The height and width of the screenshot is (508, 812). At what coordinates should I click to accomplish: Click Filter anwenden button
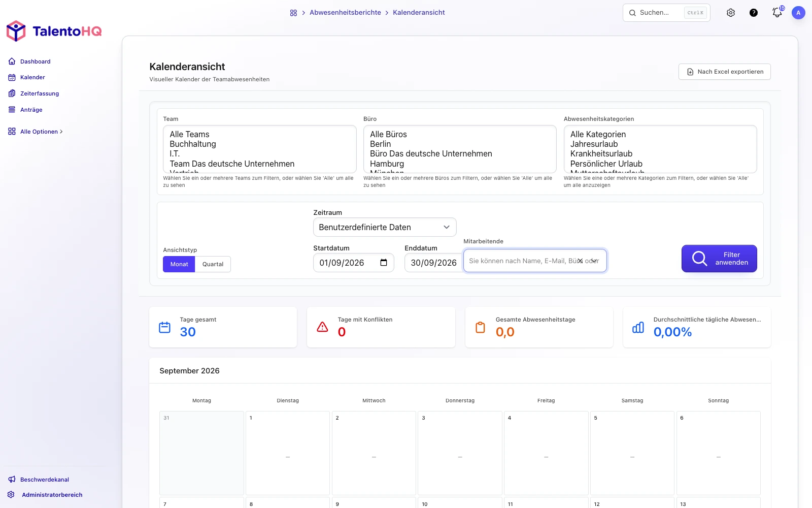click(x=719, y=259)
